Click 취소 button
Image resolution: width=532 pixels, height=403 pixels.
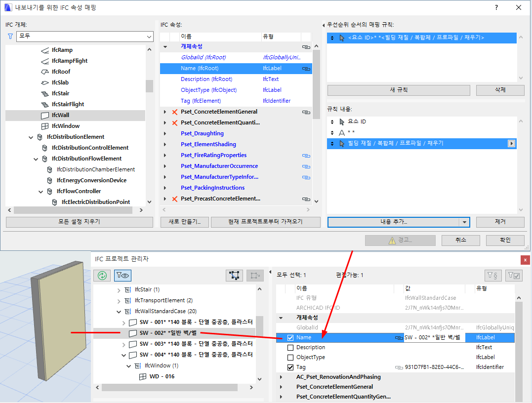click(460, 240)
